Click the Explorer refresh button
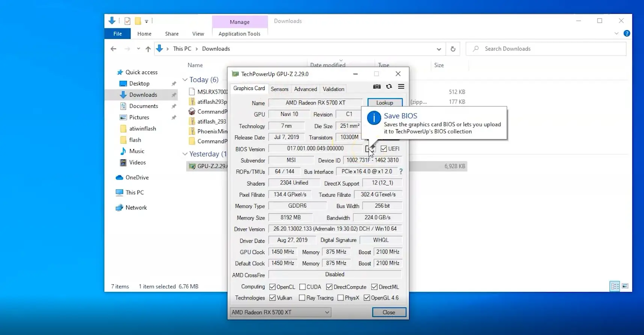The height and width of the screenshot is (335, 644). tap(453, 49)
